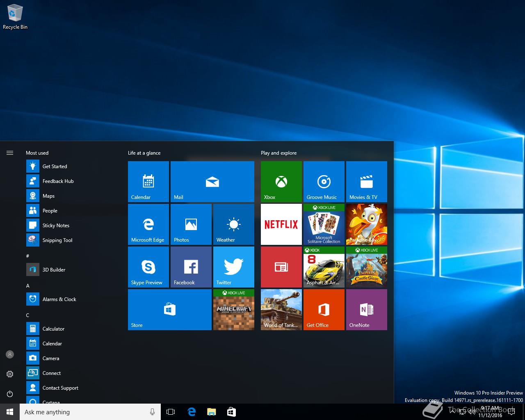Launch Asphalt 8 Airborne tile
525x420 pixels.
pos(324,267)
